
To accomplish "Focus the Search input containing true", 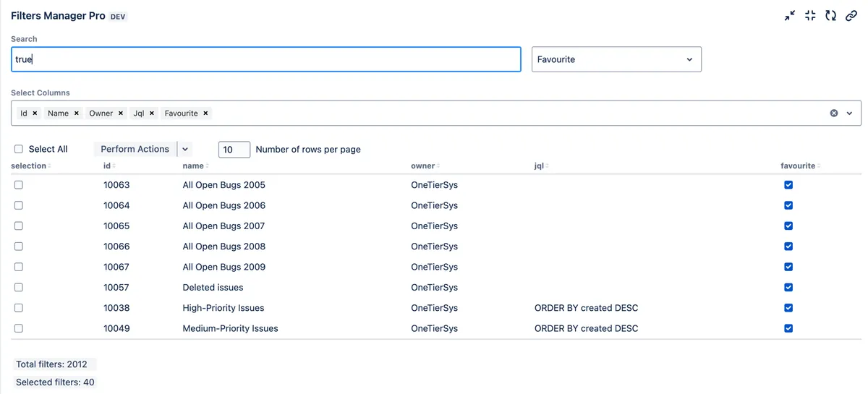I will 266,59.
